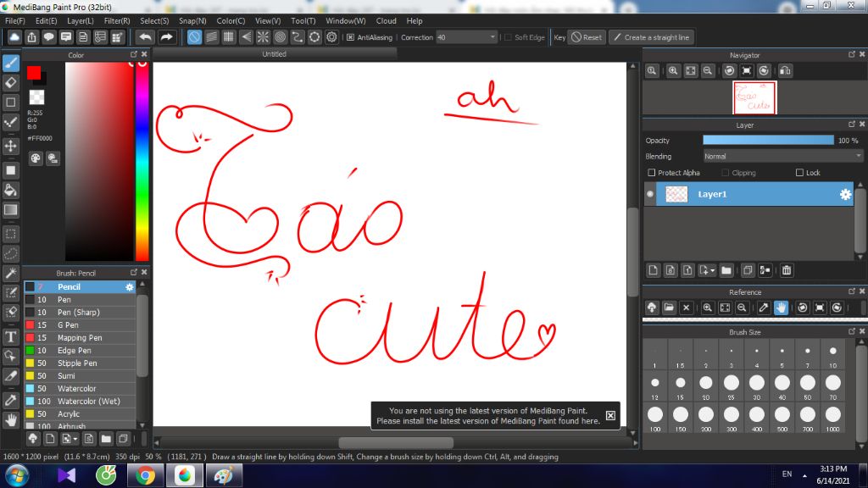Screen dimensions: 868x488
Task: Undock the Color panel
Action: click(x=133, y=54)
